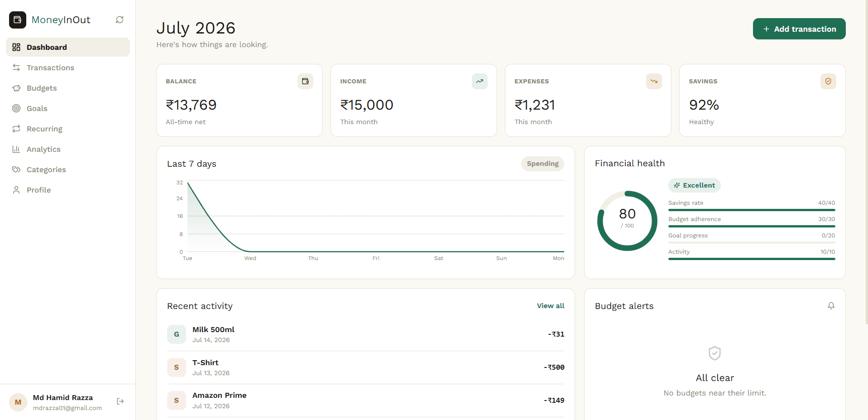868x420 pixels.
Task: Click the mdrazza01@gmail.com email text
Action: pyautogui.click(x=67, y=408)
